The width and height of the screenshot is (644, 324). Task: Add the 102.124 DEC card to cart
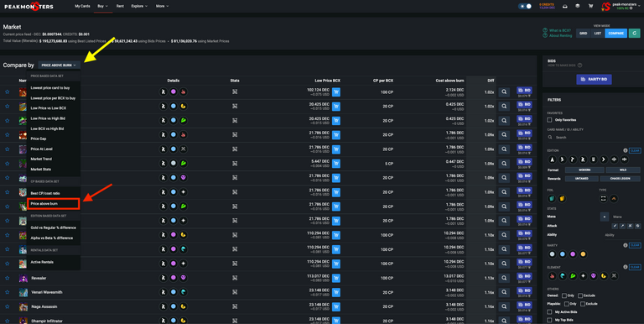[x=336, y=92]
